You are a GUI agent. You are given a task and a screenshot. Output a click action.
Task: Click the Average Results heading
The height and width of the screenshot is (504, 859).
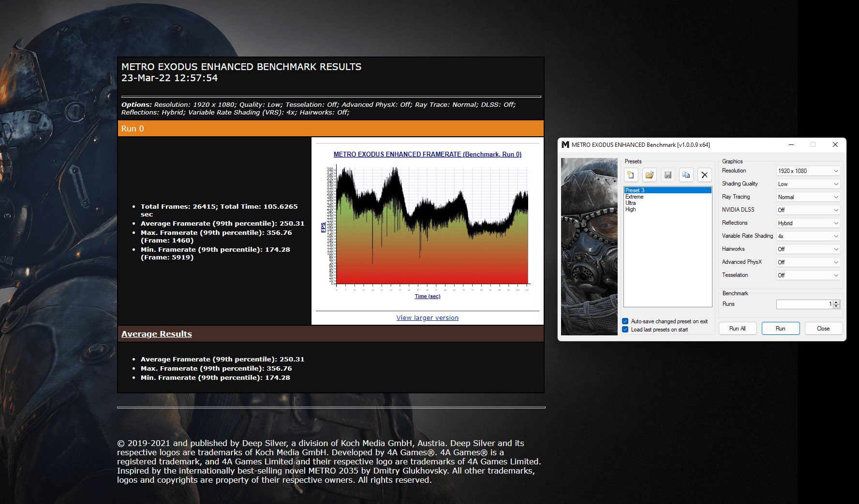point(157,334)
